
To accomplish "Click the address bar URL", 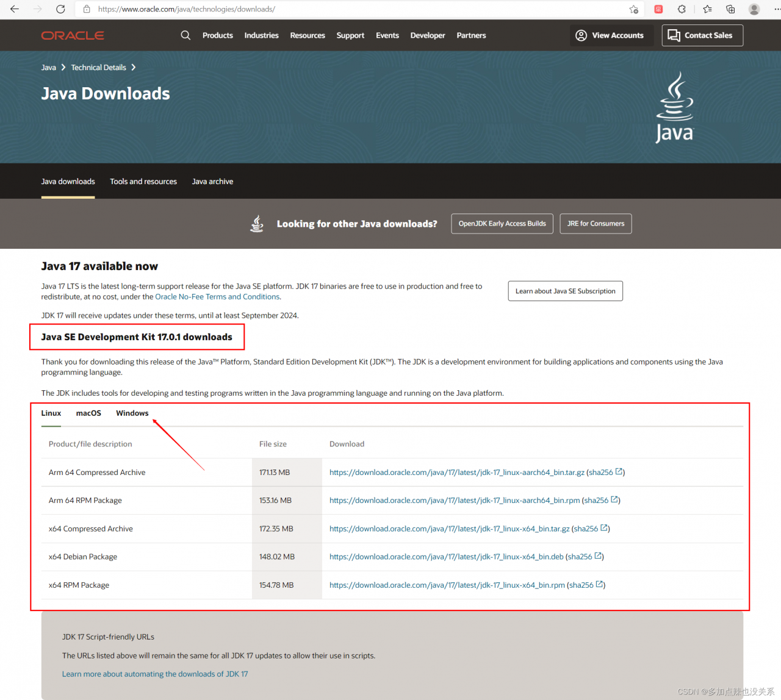I will click(x=187, y=9).
